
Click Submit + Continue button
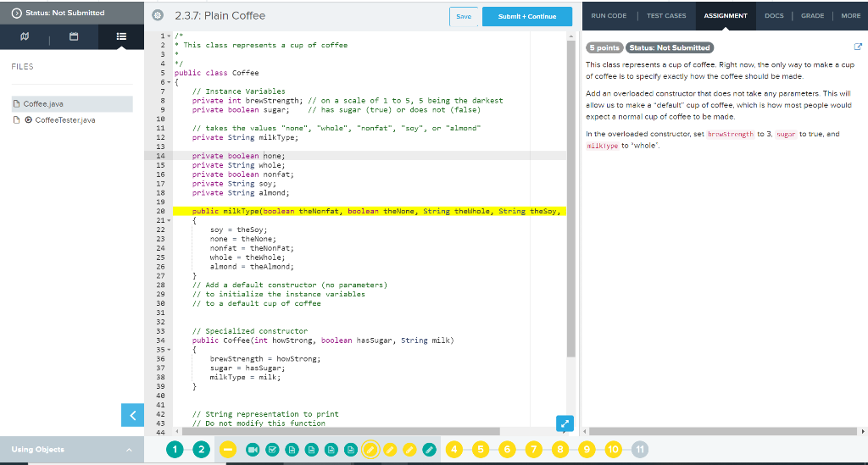click(x=527, y=17)
